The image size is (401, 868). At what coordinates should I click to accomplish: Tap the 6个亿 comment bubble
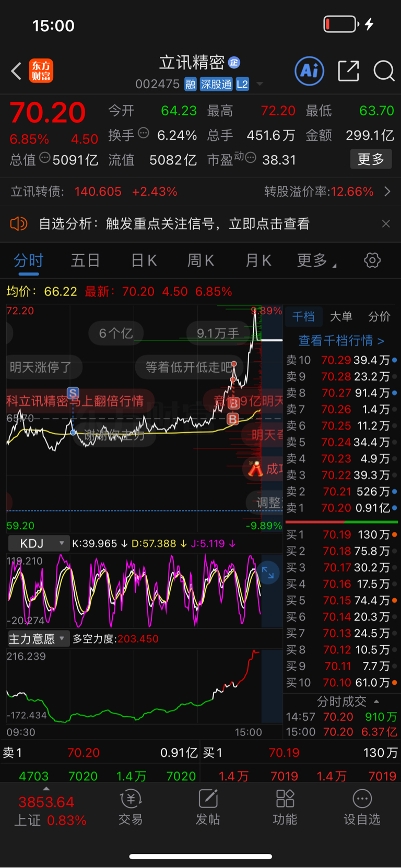click(x=116, y=333)
